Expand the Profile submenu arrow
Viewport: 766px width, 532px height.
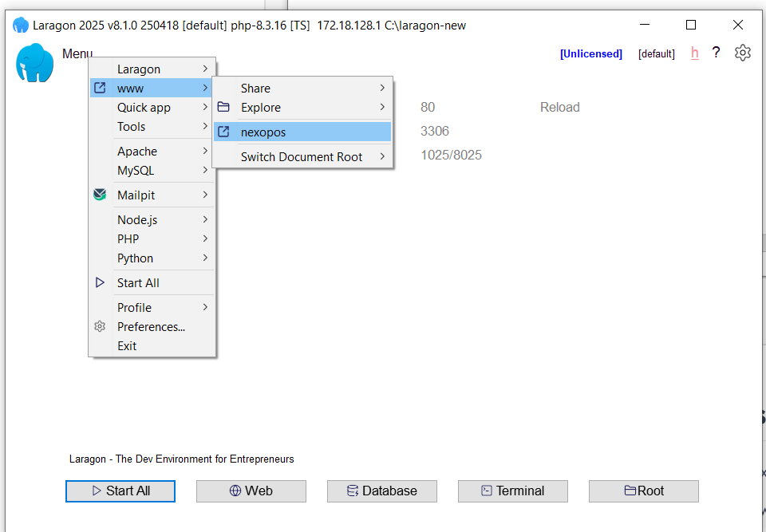tap(206, 307)
